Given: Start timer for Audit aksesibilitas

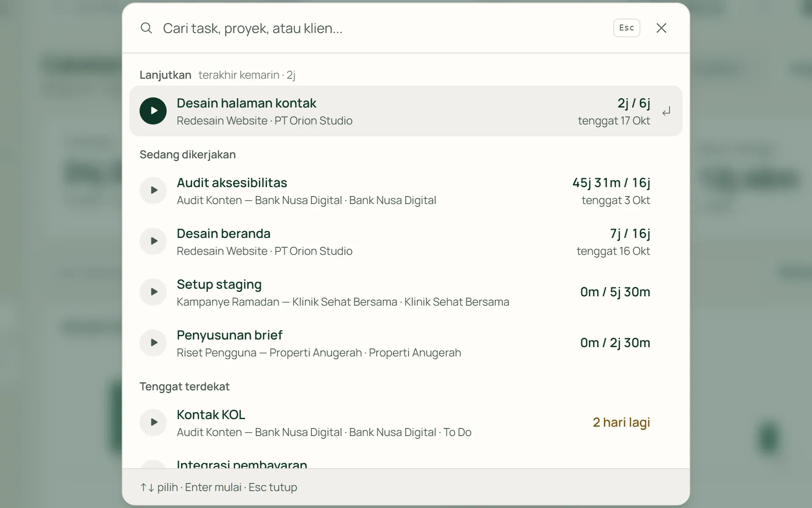Looking at the screenshot, I should tap(153, 190).
